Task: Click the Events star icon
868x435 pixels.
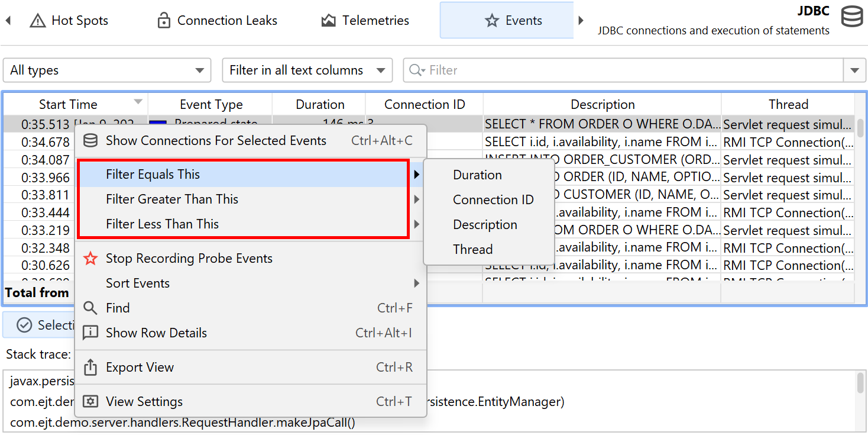Action: coord(492,21)
